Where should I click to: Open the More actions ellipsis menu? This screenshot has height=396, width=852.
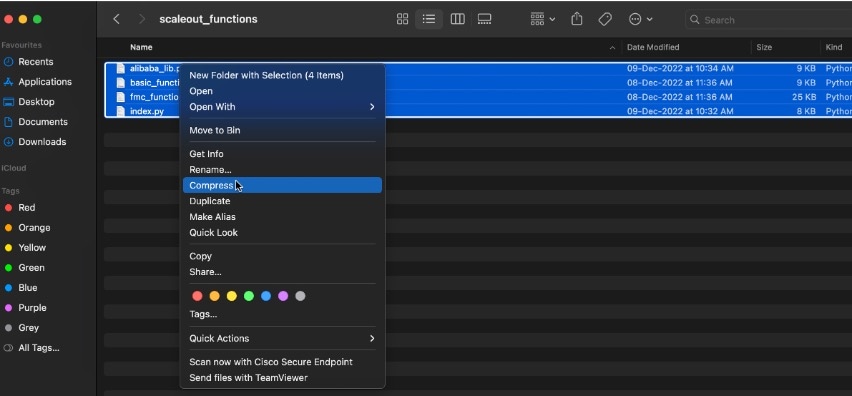click(640, 20)
